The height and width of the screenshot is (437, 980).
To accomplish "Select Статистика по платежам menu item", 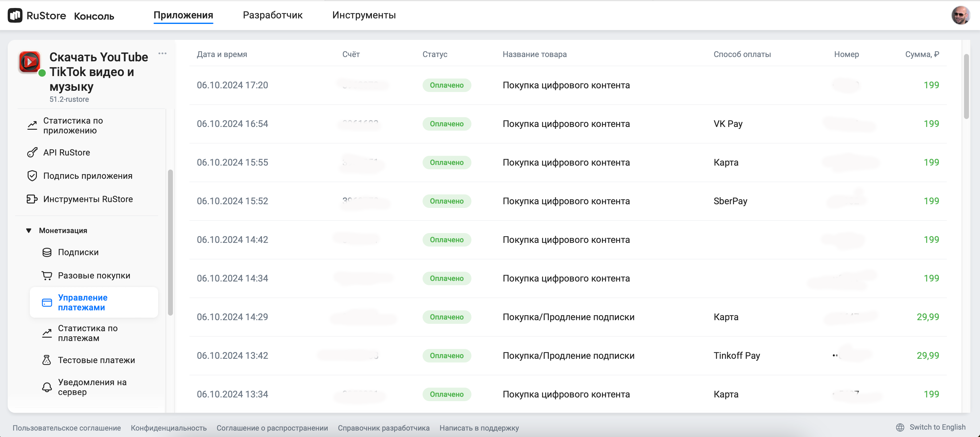I will 88,333.
